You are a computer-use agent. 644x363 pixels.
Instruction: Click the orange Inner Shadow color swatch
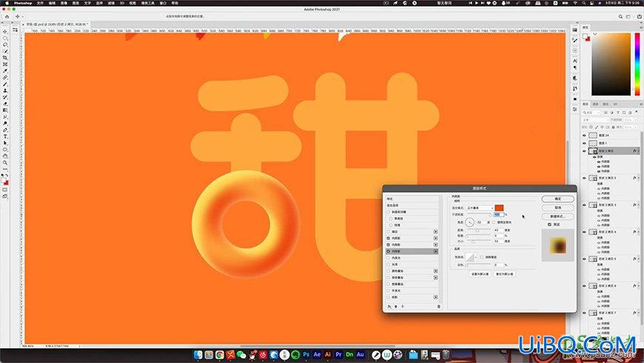tap(499, 208)
